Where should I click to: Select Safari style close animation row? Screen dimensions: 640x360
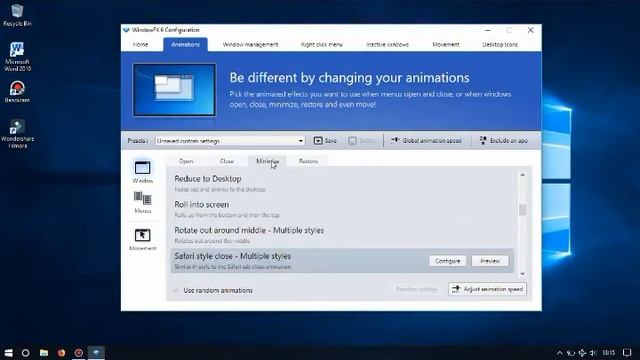coord(342,260)
